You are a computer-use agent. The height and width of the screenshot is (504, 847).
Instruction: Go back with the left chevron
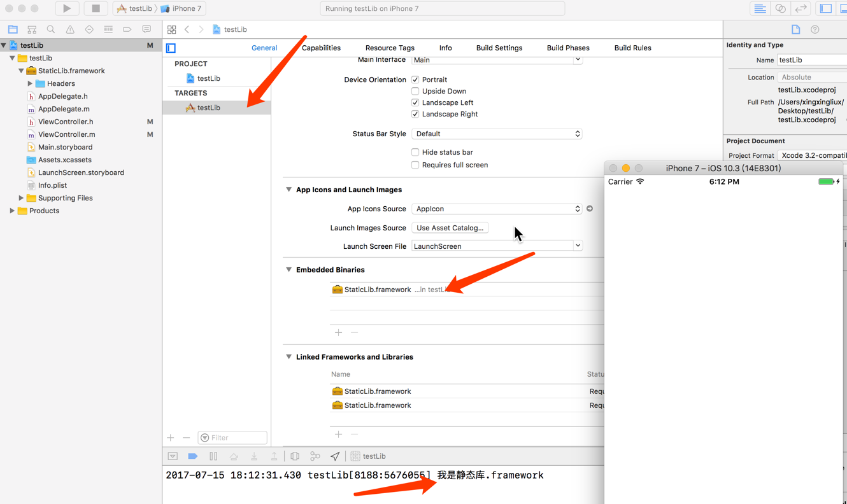click(187, 29)
